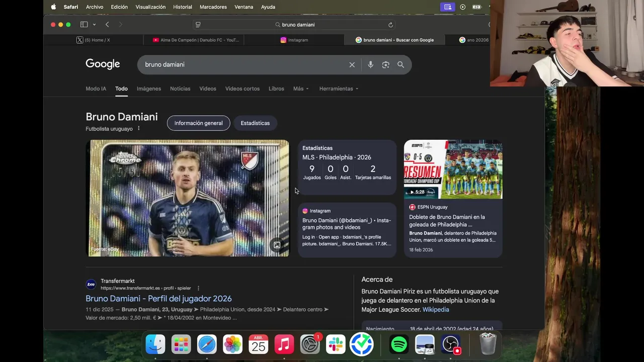The width and height of the screenshot is (644, 362).
Task: Click the screen recording menu bar icon
Action: (447, 7)
